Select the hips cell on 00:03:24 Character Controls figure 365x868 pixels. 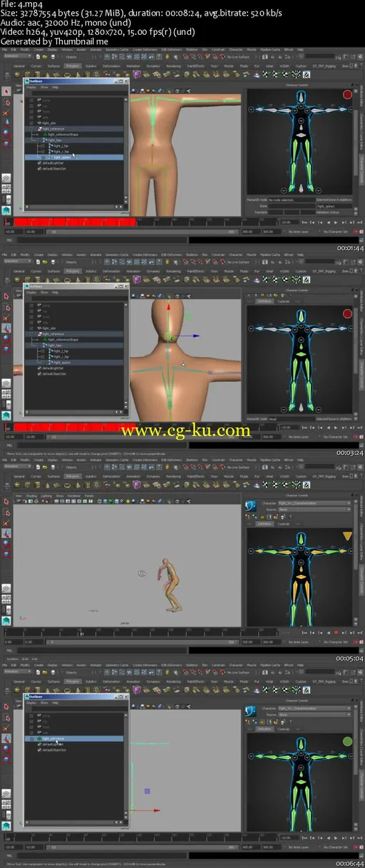pos(302,354)
